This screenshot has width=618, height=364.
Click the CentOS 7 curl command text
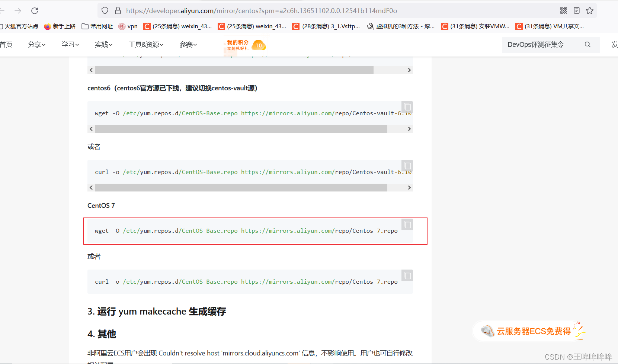(x=246, y=282)
